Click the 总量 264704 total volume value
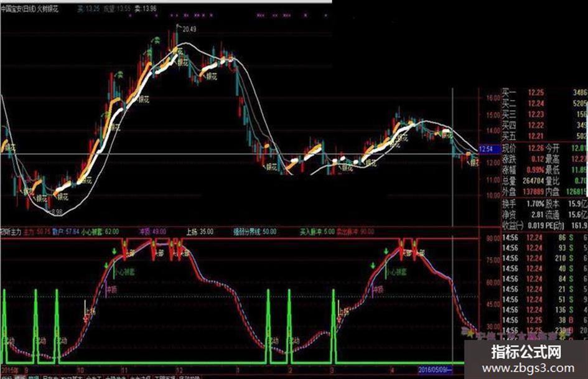The width and height of the screenshot is (588, 379). (x=533, y=181)
